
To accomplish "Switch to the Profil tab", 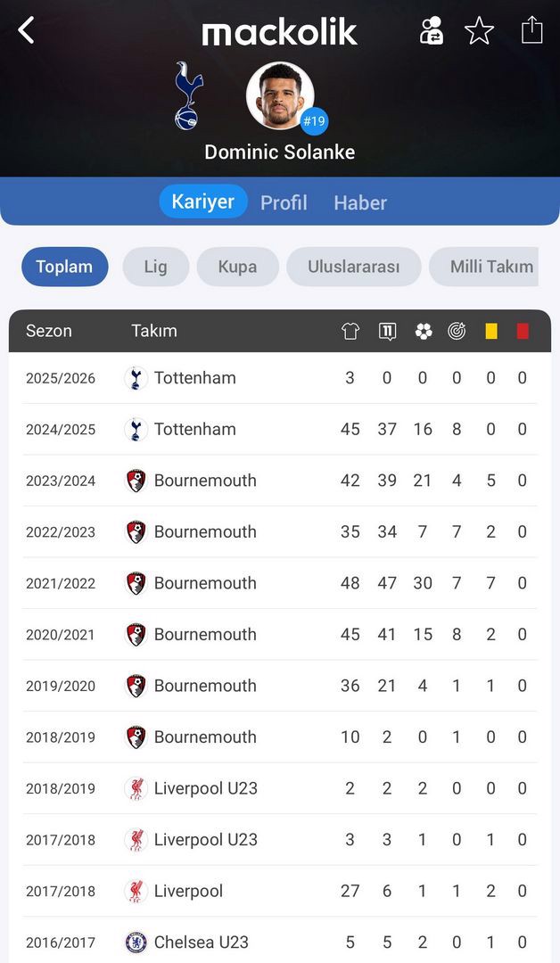I will point(284,202).
